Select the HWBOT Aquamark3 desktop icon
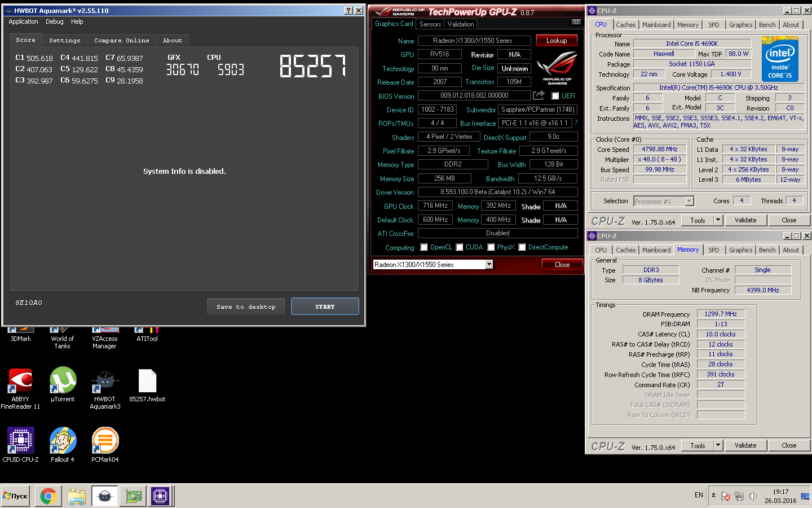Screen dimensions: 812x508 (105, 388)
